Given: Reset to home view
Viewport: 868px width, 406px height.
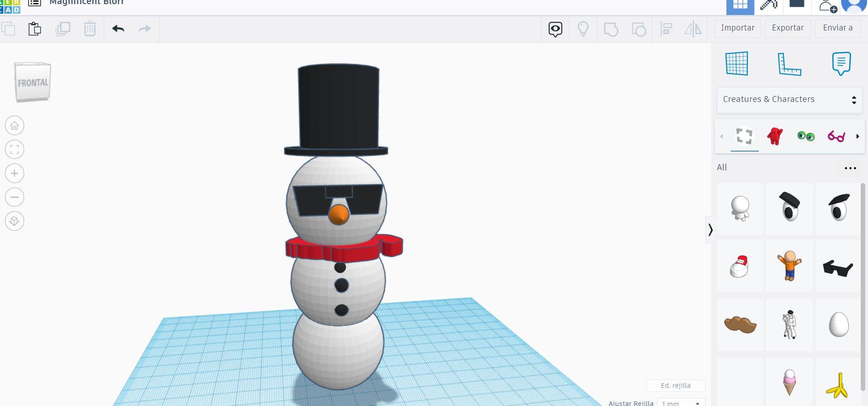Looking at the screenshot, I should [x=15, y=126].
